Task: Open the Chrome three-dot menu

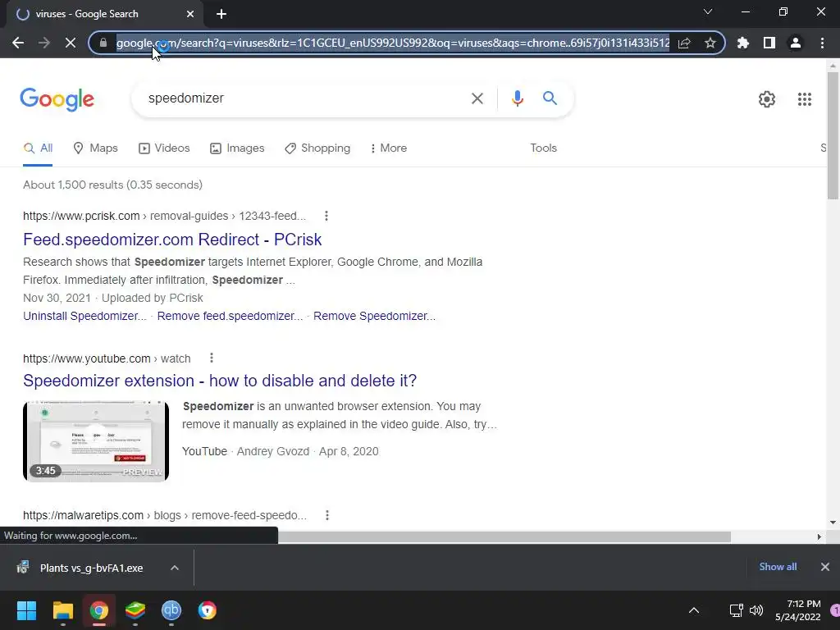Action: [x=822, y=43]
